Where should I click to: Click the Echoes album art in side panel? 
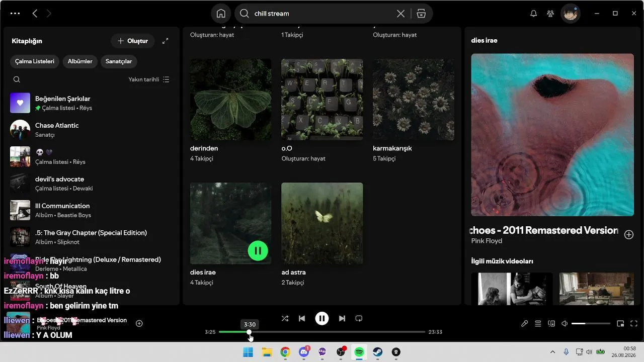[552, 135]
